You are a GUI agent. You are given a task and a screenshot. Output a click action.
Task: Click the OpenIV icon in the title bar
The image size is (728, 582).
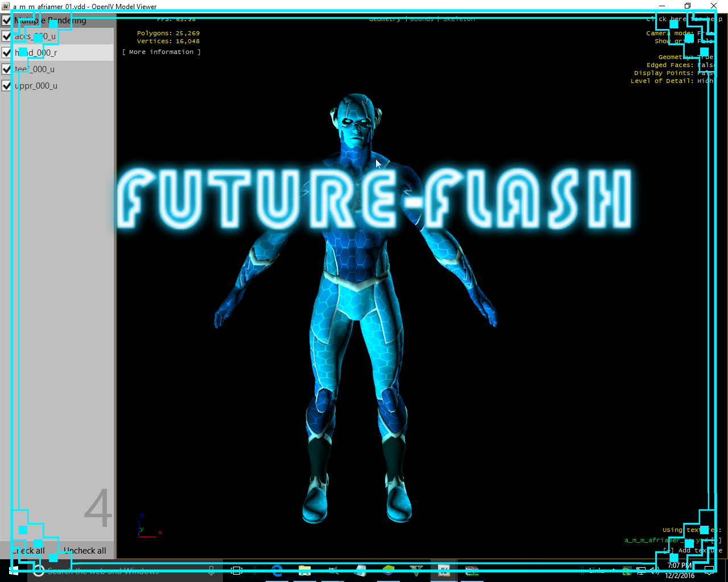tap(6, 6)
